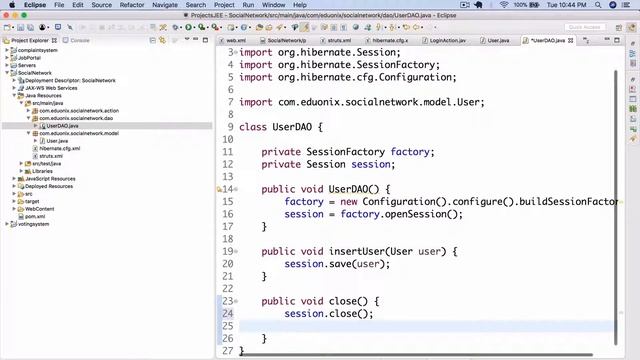Expand the com.eduonix.socialnetwork.action package
This screenshot has height=360, width=640.
click(28, 111)
